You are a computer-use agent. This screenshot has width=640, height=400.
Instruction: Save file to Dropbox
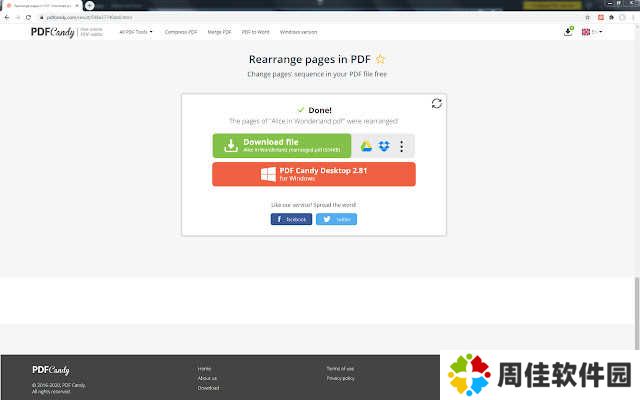coord(384,146)
